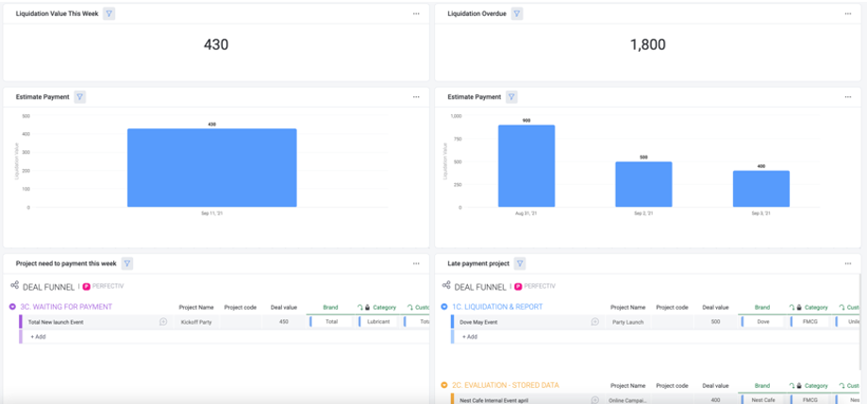This screenshot has width=868, height=404.
Task: Click the Liquidation Overdue filter icon
Action: (x=517, y=14)
